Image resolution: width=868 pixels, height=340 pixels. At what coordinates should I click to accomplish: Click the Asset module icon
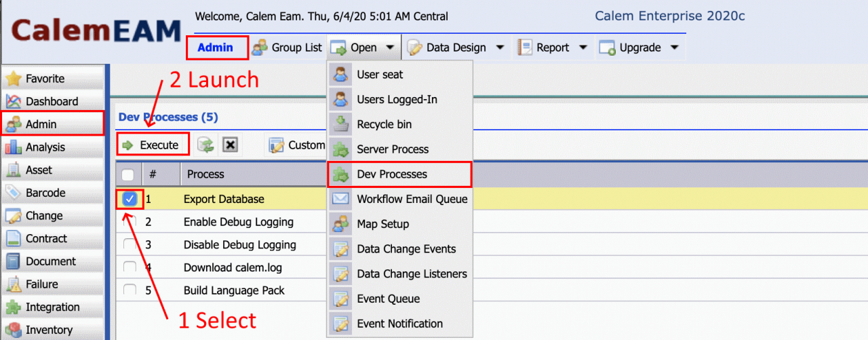click(14, 170)
